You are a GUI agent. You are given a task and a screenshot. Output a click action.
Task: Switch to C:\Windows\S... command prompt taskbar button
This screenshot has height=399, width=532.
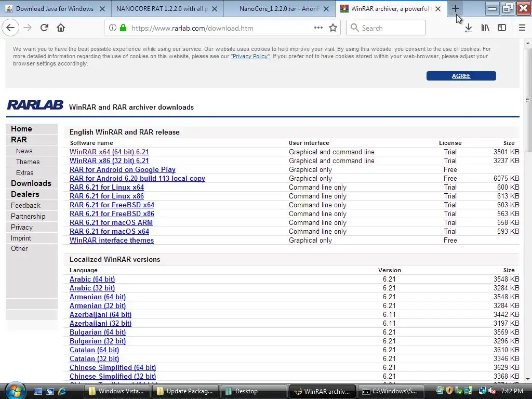[390, 391]
